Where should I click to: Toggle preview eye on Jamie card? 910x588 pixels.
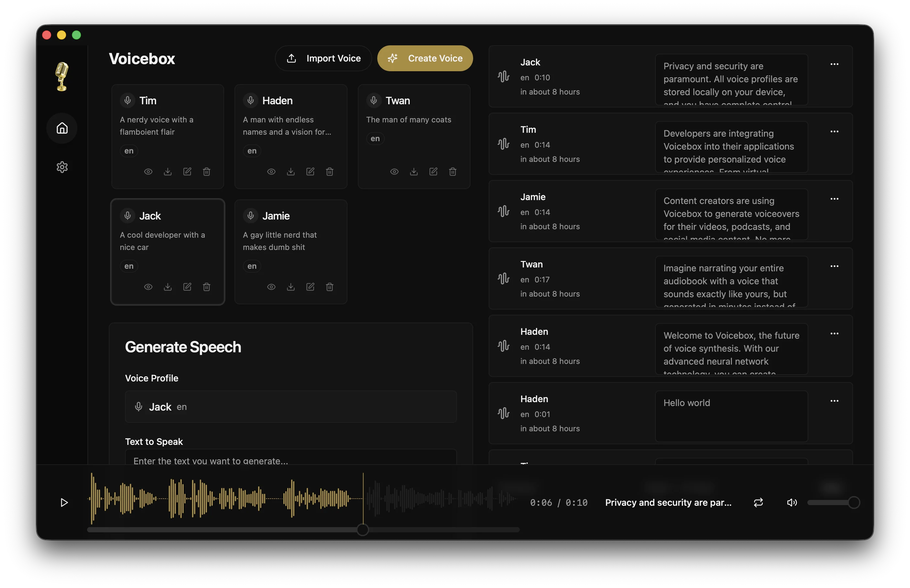click(x=271, y=287)
